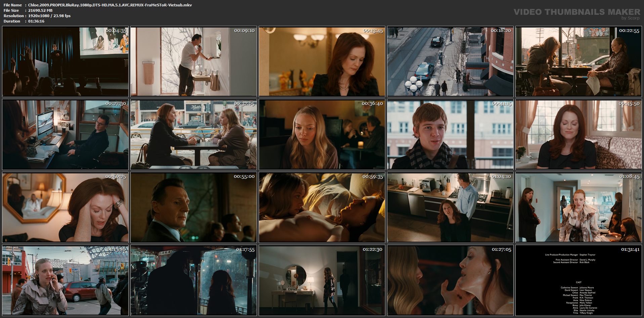Click the phone call thumbnail at 01:13:20

[65, 280]
